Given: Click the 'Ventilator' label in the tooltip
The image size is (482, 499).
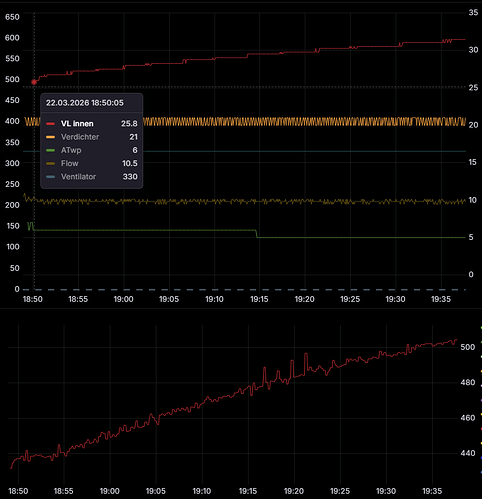Looking at the screenshot, I should pos(78,177).
